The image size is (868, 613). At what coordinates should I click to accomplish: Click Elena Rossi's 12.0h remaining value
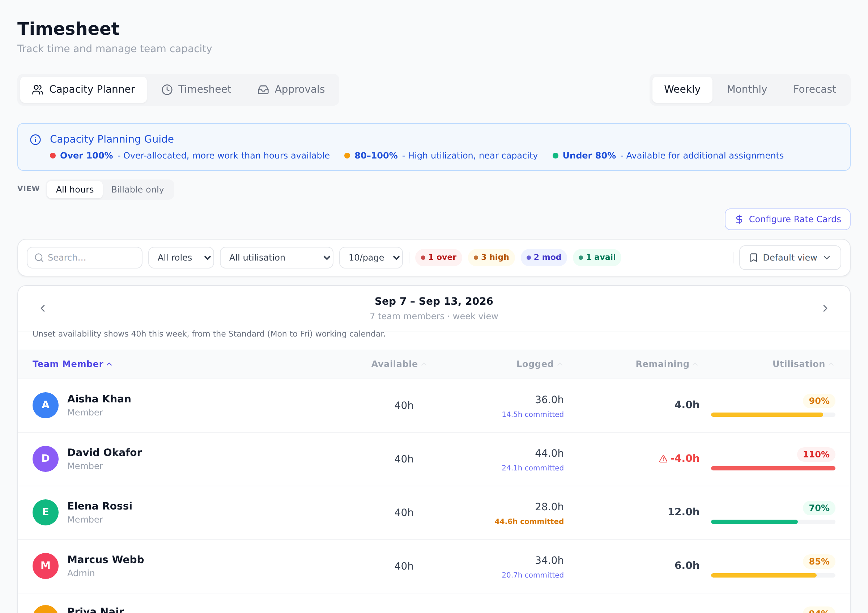(683, 512)
